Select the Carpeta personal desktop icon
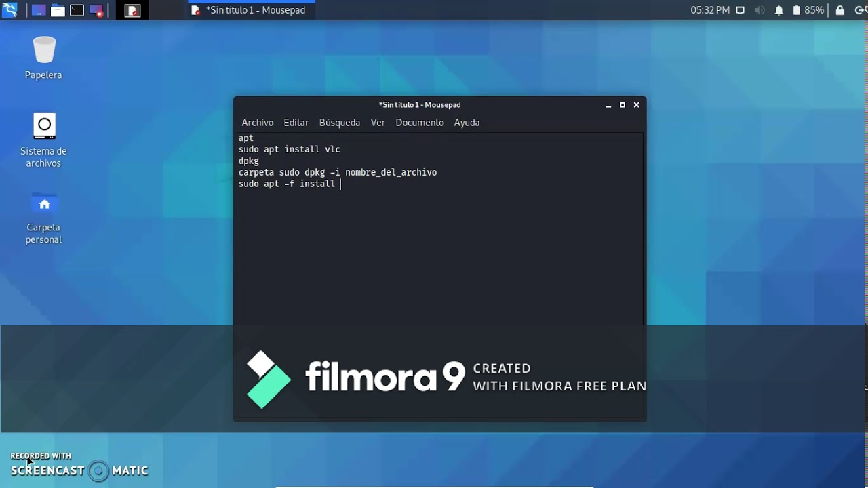The image size is (868, 488). coord(43,218)
